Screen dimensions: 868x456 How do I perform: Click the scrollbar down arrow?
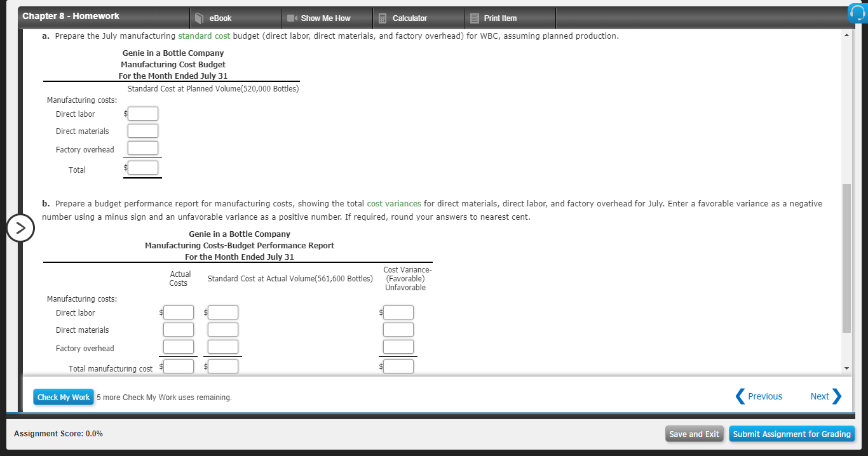pos(846,368)
